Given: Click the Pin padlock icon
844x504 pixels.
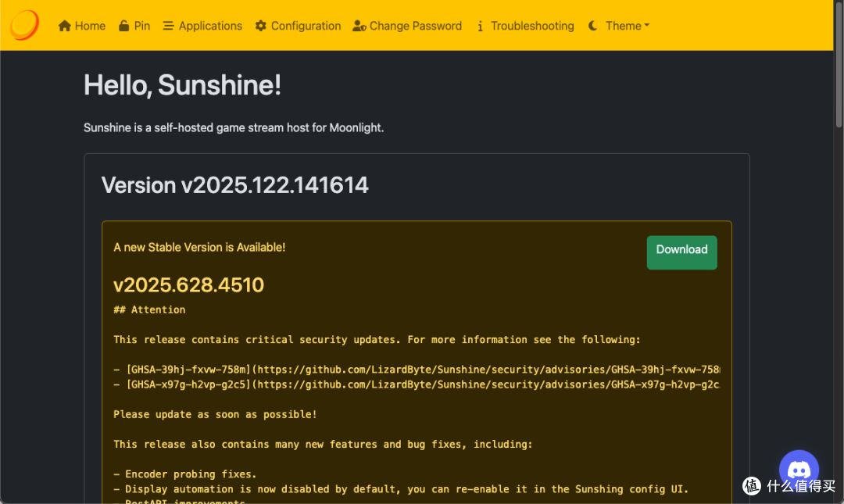Looking at the screenshot, I should [123, 26].
